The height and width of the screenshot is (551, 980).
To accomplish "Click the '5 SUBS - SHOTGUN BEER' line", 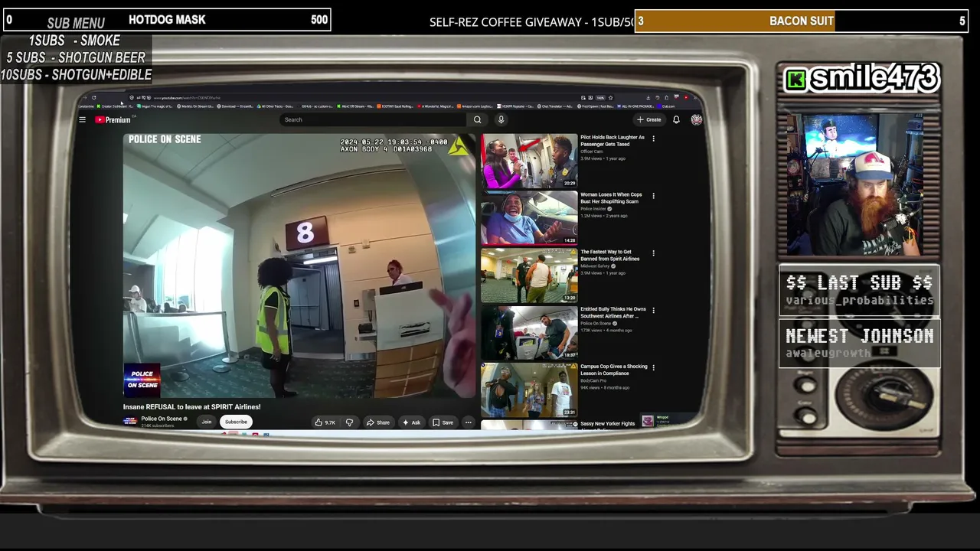I will click(x=76, y=57).
